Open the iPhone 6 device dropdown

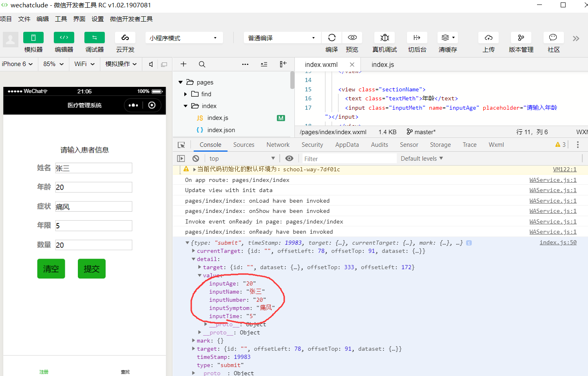17,64
